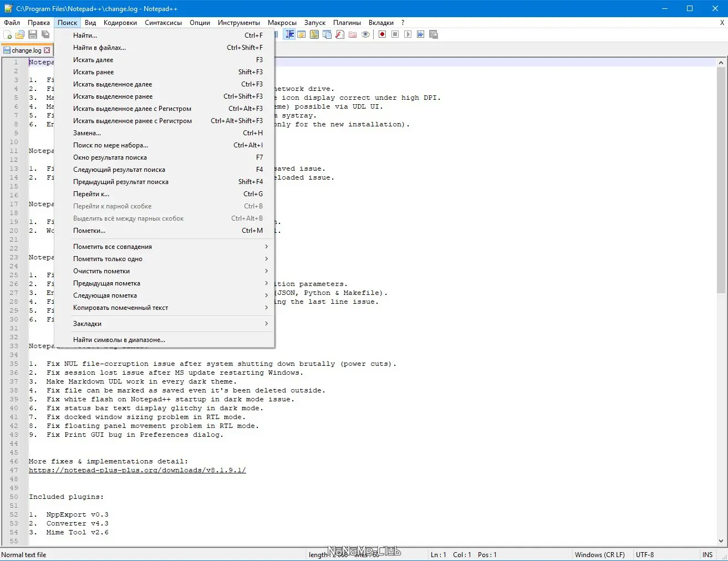
Task: Choose Перейти к... menu entry
Action: tap(165, 194)
